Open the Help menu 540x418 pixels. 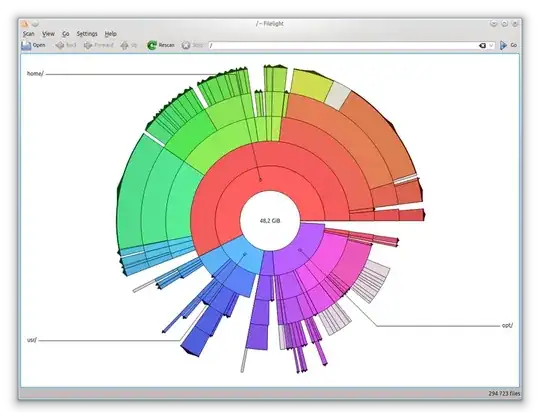111,34
